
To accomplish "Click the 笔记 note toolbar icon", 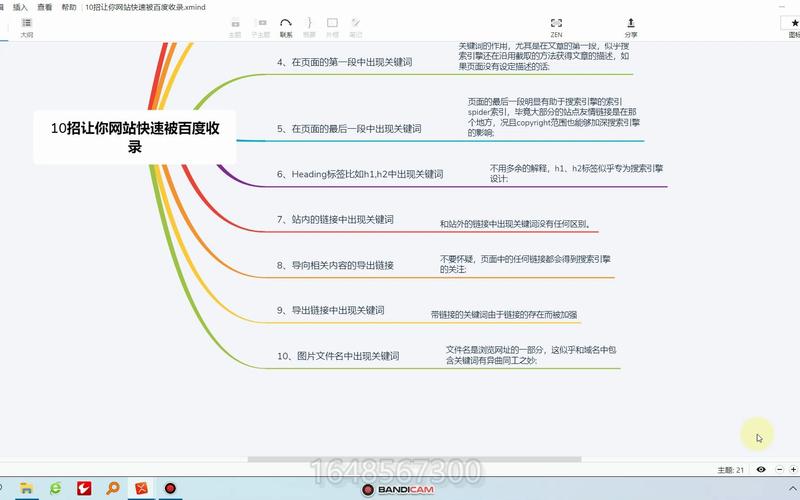I will [x=356, y=27].
